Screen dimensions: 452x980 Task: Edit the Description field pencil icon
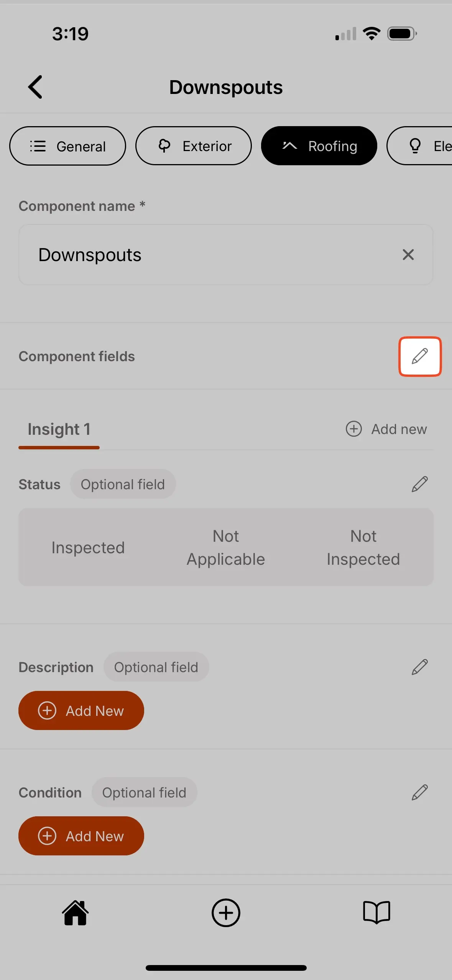tap(420, 667)
